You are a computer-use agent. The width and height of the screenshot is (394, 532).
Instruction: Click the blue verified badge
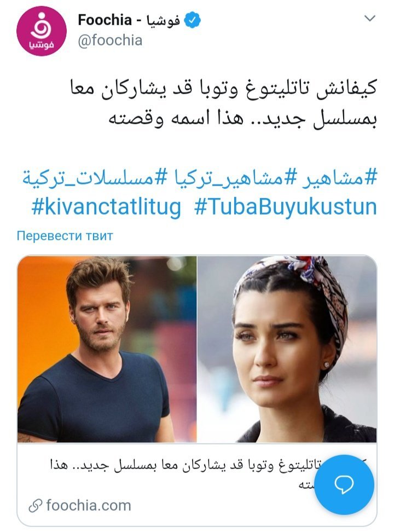pos(192,20)
